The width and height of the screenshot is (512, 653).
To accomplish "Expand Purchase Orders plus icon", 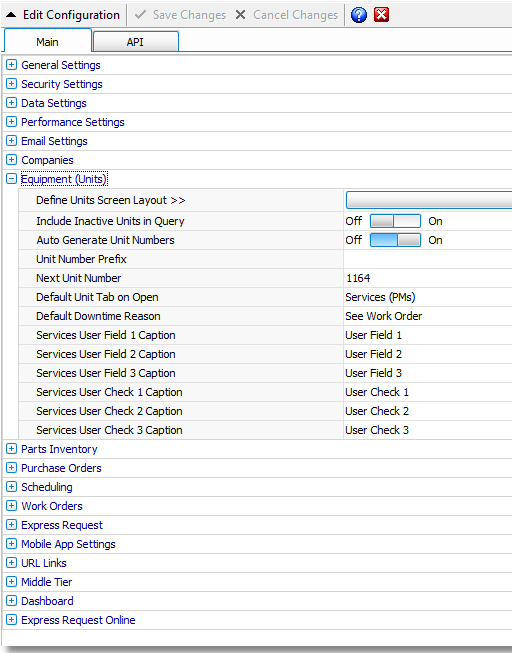I will pyautogui.click(x=12, y=468).
